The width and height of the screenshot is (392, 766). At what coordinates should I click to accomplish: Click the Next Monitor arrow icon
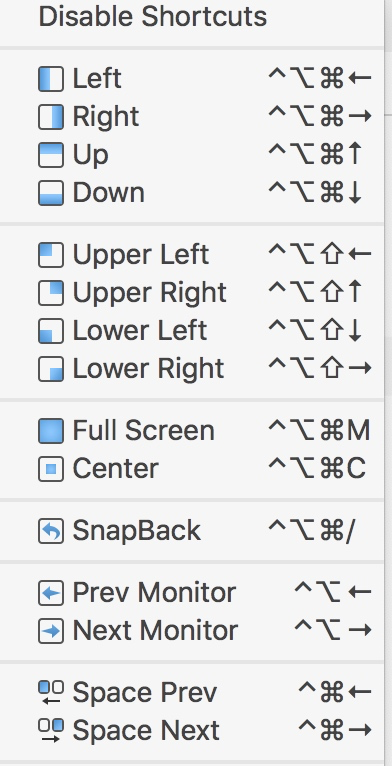pyautogui.click(x=51, y=631)
